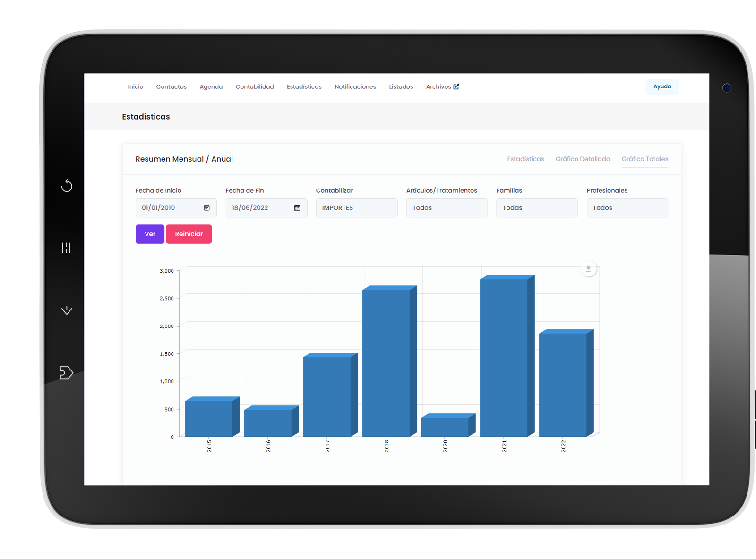756x559 pixels.
Task: Open the Fecha de Fin calendar picker
Action: pos(297,208)
